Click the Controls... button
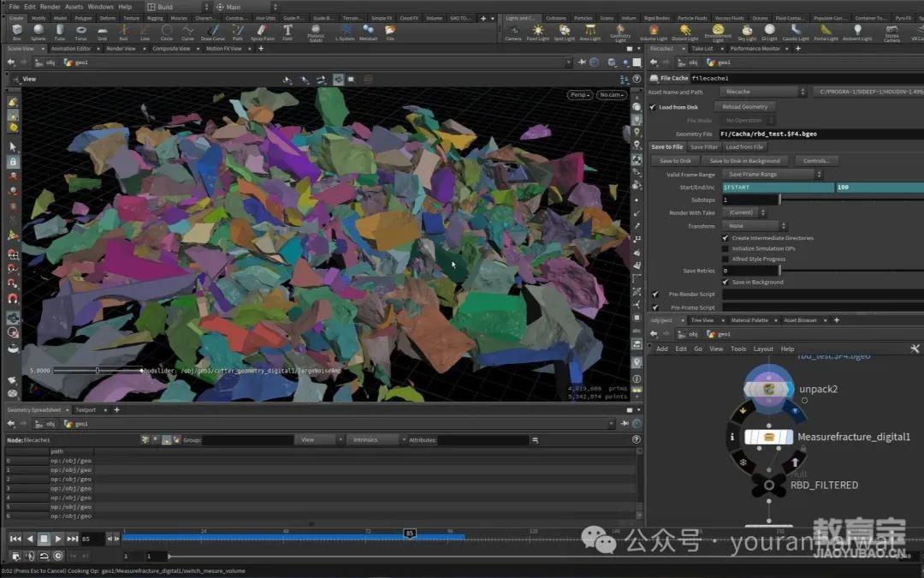The image size is (924, 578). click(x=817, y=160)
